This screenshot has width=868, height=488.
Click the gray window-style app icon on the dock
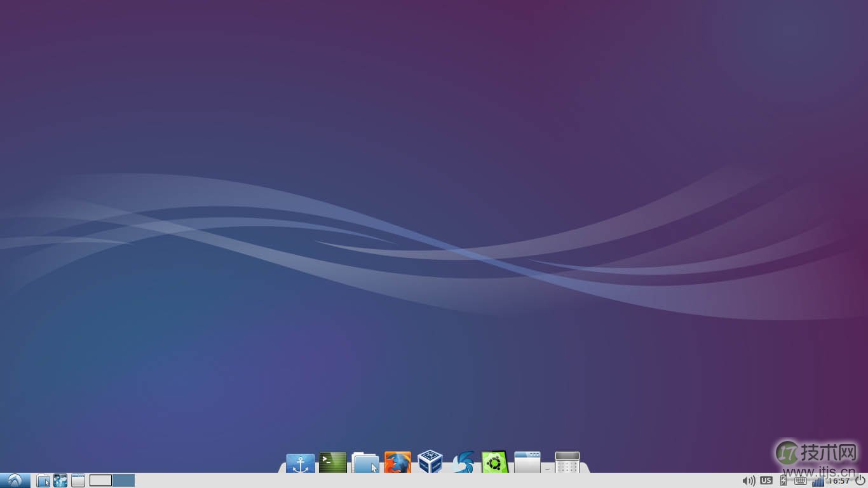click(527, 463)
